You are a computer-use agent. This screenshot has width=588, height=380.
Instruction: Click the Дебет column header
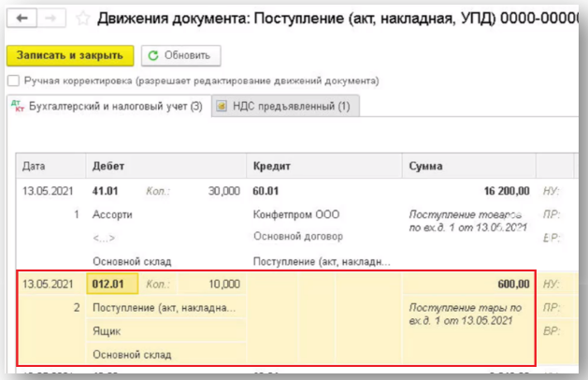(x=109, y=166)
